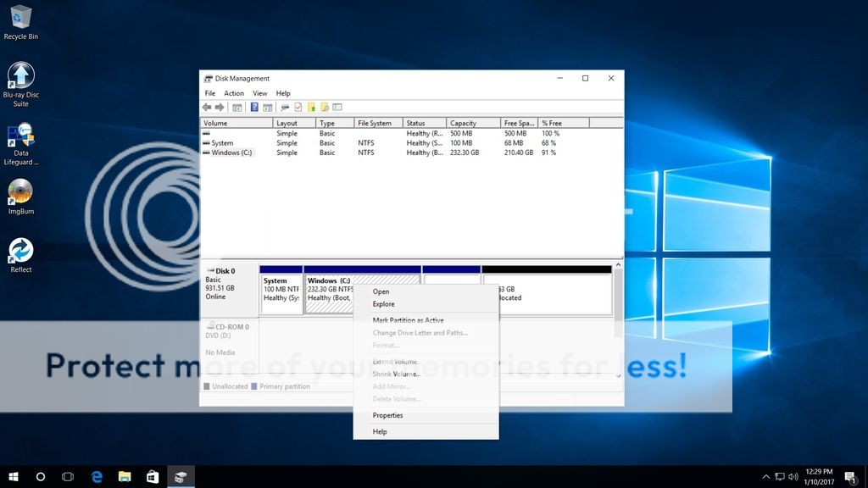This screenshot has width=868, height=488.
Task: Select the System 100 MB partition block
Action: pyautogui.click(x=281, y=293)
